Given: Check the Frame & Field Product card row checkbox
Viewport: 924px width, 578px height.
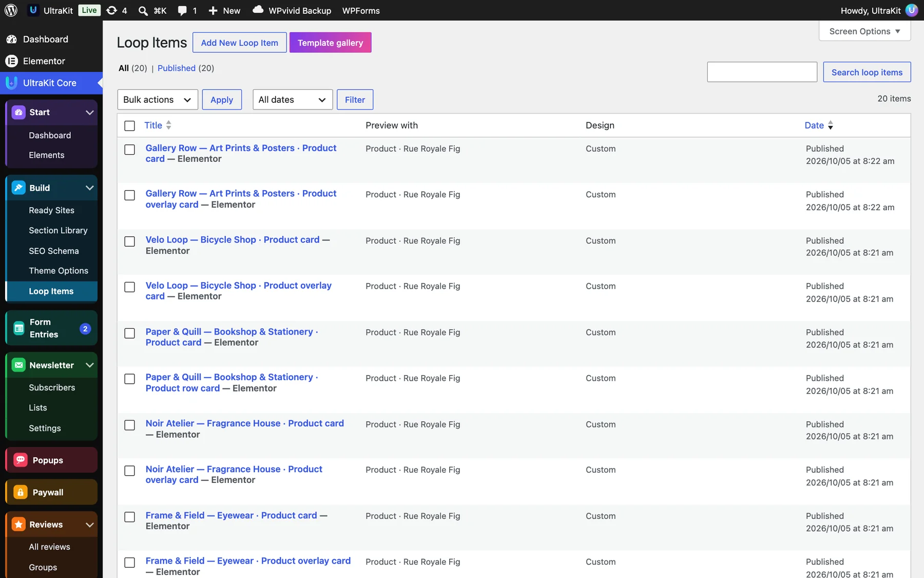Looking at the screenshot, I should [130, 517].
